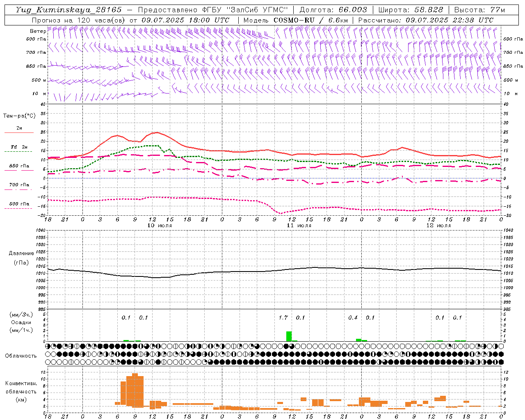Click the (мм/1ч.) precipitation unit label
This screenshot has height=420, width=525.
pos(21,330)
